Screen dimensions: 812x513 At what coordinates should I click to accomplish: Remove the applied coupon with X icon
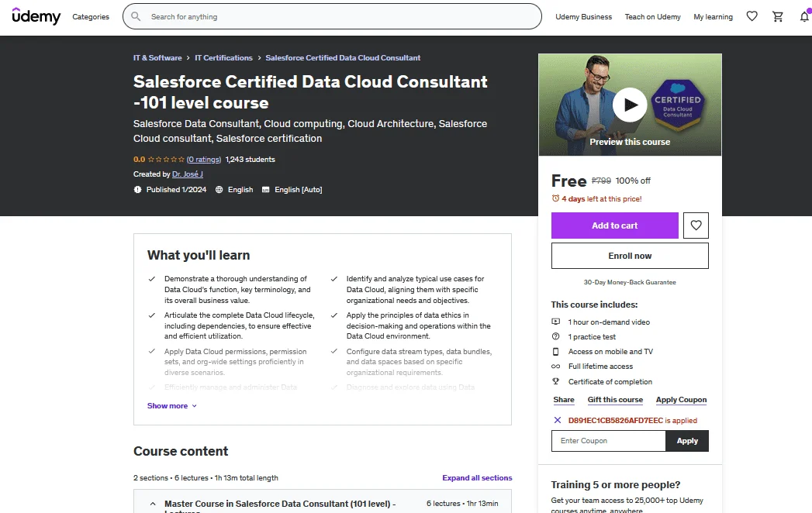point(557,420)
